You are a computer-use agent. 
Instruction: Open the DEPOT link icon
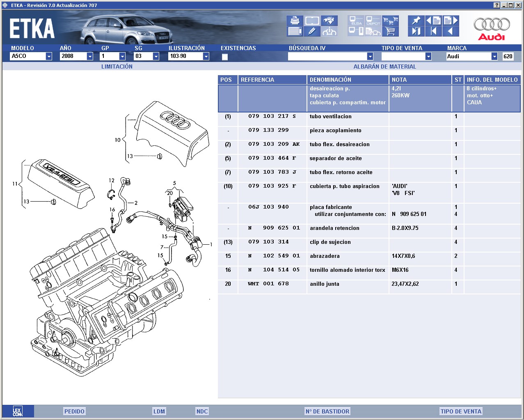coord(373,21)
